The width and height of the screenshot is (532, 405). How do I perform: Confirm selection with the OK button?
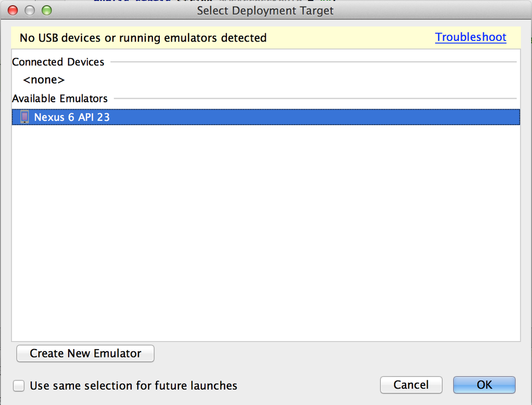tap(484, 385)
